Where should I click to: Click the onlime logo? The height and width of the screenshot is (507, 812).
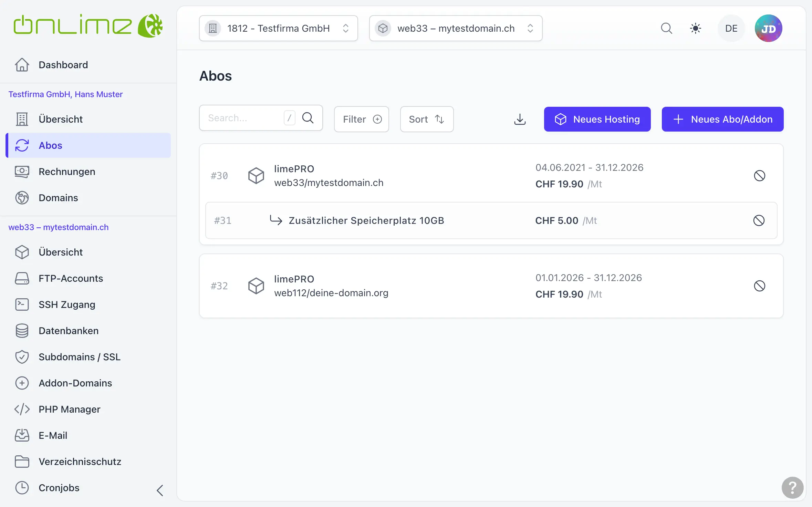coord(88,26)
